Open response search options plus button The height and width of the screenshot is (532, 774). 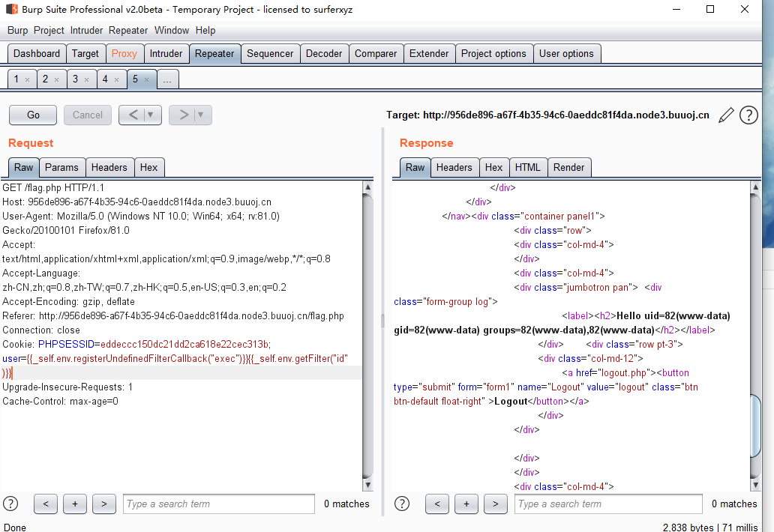point(466,504)
